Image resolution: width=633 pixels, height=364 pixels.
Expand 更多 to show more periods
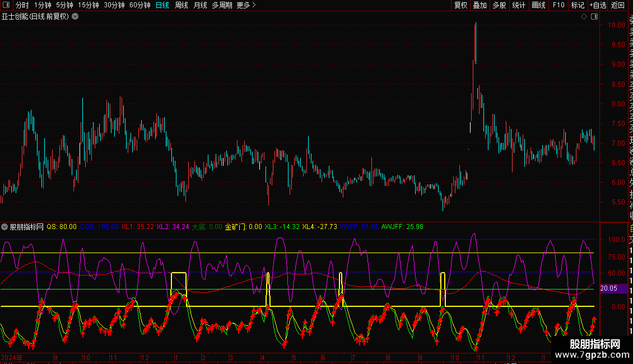[246, 5]
